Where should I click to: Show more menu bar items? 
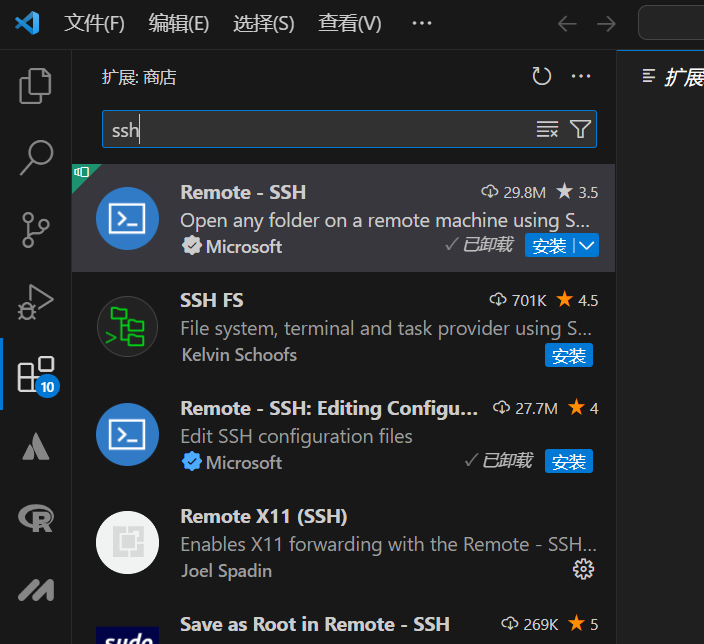coord(422,23)
